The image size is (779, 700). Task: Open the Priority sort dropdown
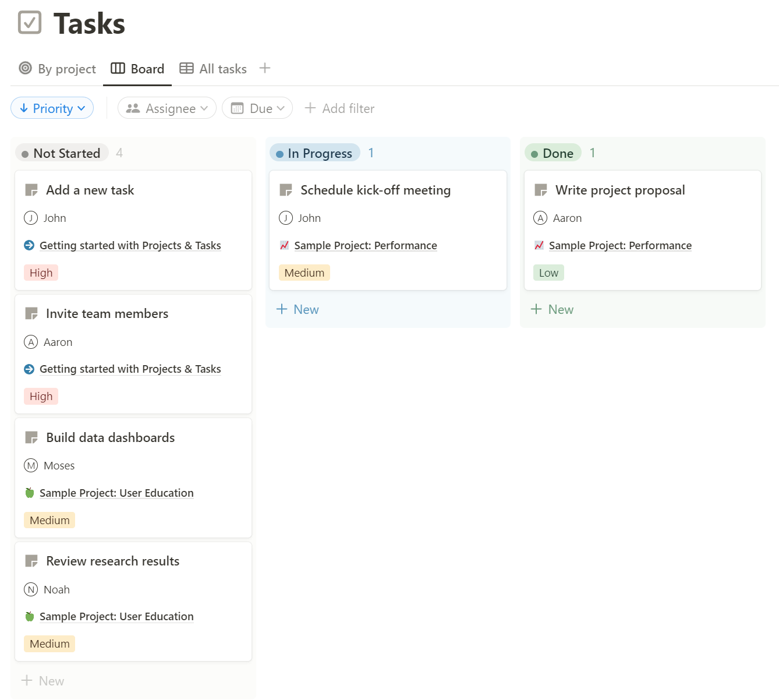(x=52, y=108)
